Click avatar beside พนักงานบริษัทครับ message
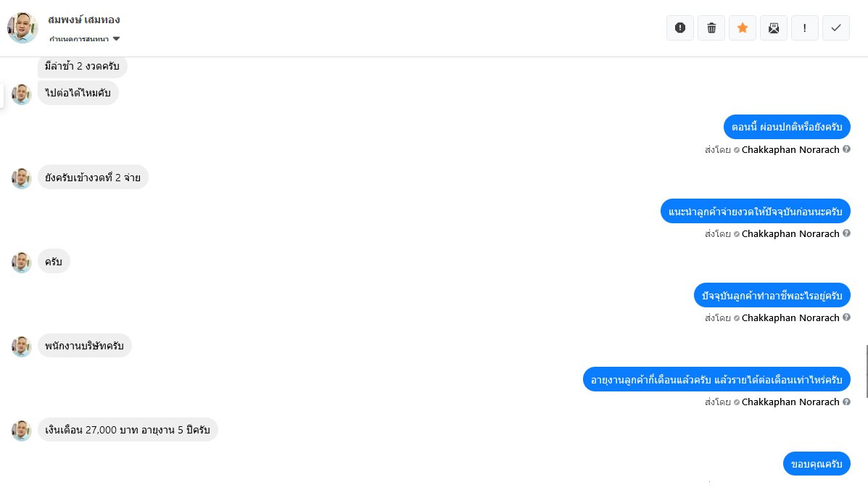Image resolution: width=868 pixels, height=490 pixels. [x=22, y=346]
